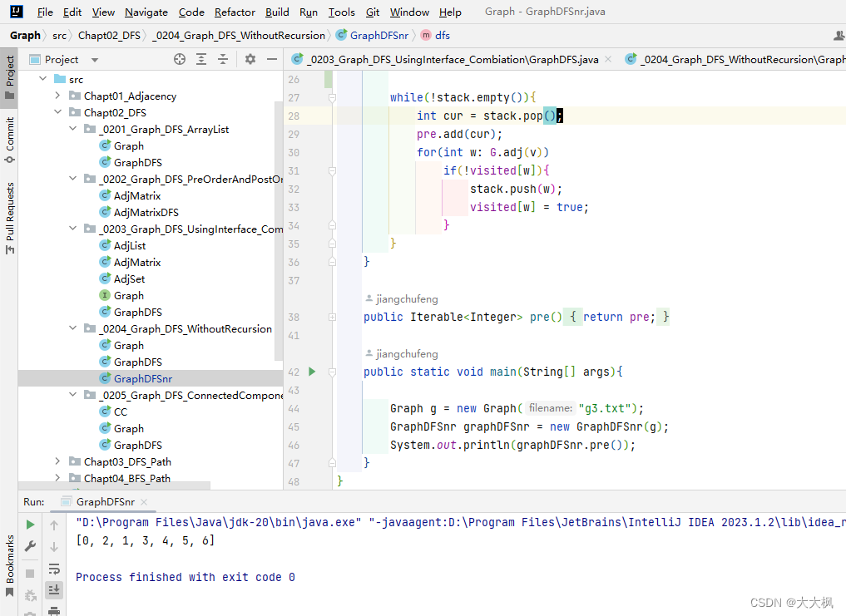The height and width of the screenshot is (616, 846).
Task: Collapse _0204_Graph_DFS_WithoutRecursion package
Action: pyautogui.click(x=73, y=328)
